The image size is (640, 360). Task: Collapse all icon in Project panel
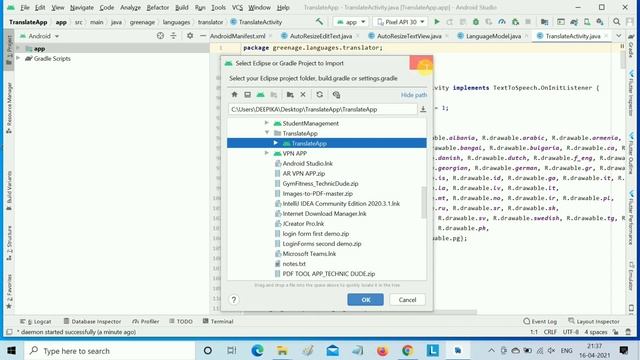point(173,36)
